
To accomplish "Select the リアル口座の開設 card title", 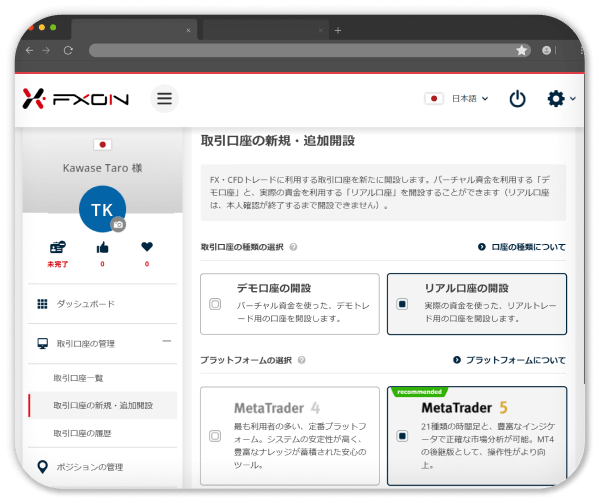I will 466,288.
